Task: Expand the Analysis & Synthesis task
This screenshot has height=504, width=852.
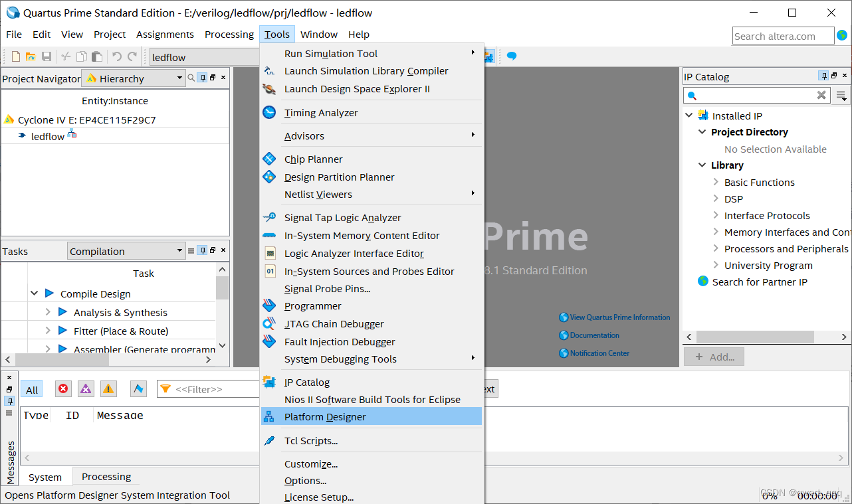Action: 48,312
